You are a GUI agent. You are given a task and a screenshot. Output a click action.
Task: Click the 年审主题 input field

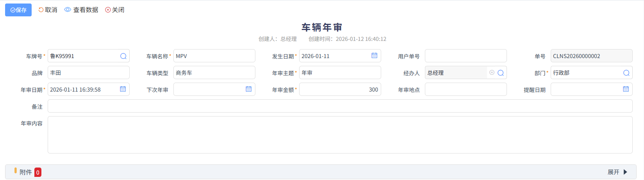coord(340,72)
